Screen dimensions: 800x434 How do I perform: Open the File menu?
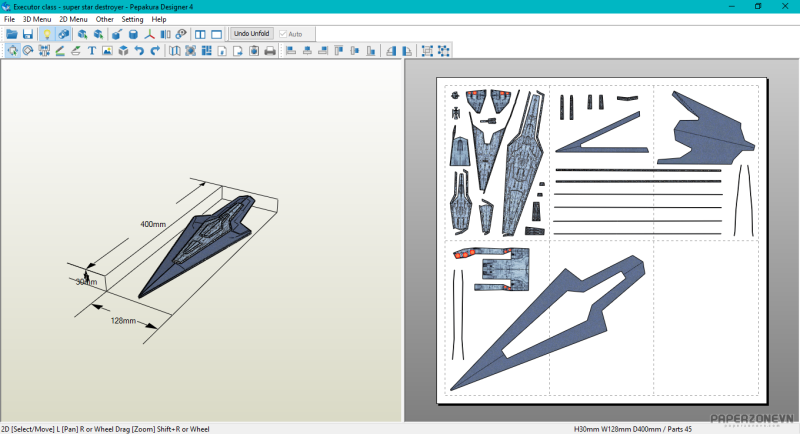(x=9, y=19)
